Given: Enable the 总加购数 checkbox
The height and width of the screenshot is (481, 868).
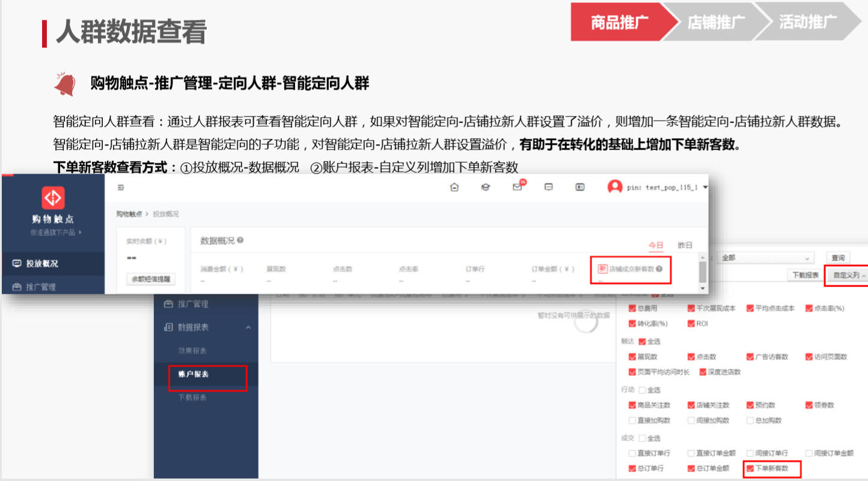Looking at the screenshot, I should coord(750,420).
